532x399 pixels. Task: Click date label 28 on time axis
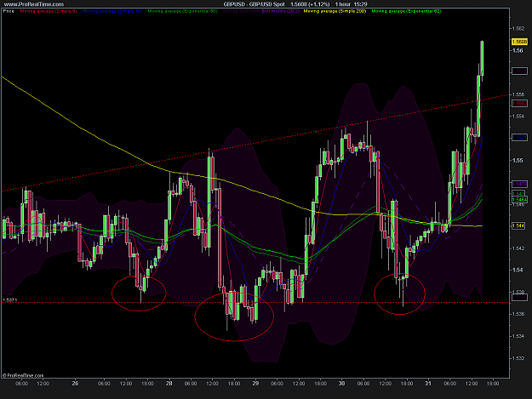click(x=169, y=384)
